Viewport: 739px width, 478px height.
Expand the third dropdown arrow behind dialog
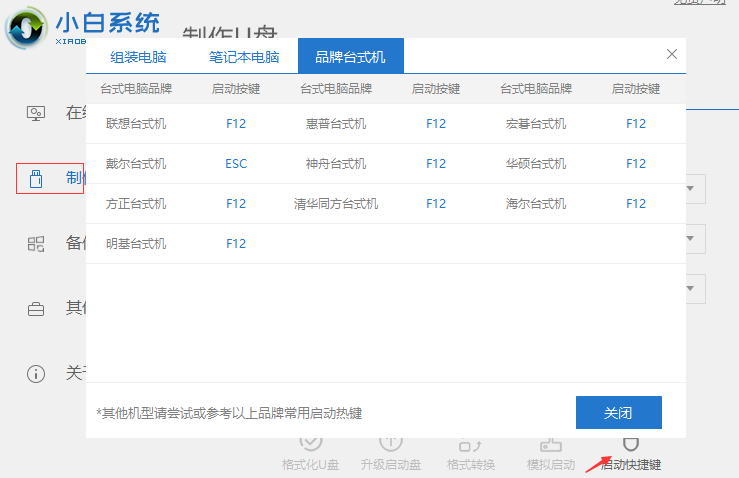click(x=692, y=288)
